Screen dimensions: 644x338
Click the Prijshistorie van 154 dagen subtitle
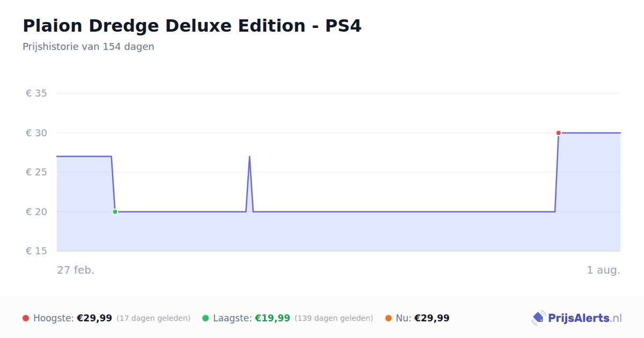[x=89, y=47]
